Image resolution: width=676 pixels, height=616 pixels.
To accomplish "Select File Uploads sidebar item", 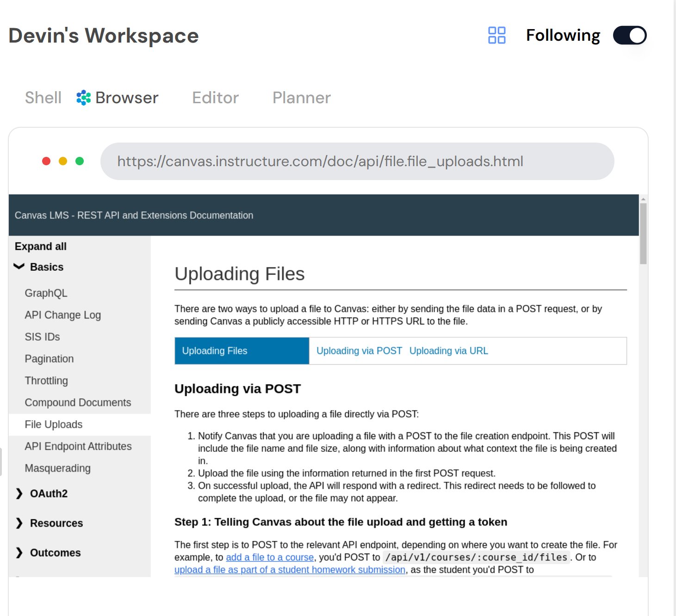I will 80,424.
